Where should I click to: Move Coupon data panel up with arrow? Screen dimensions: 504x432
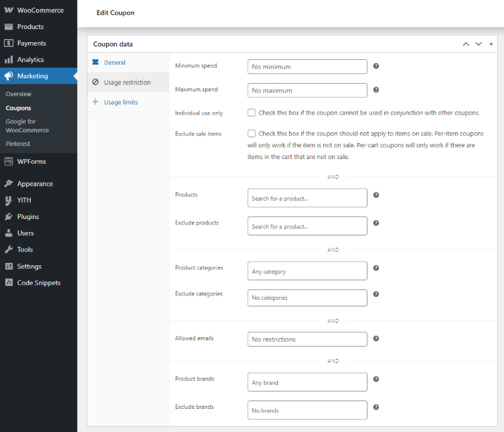(465, 44)
